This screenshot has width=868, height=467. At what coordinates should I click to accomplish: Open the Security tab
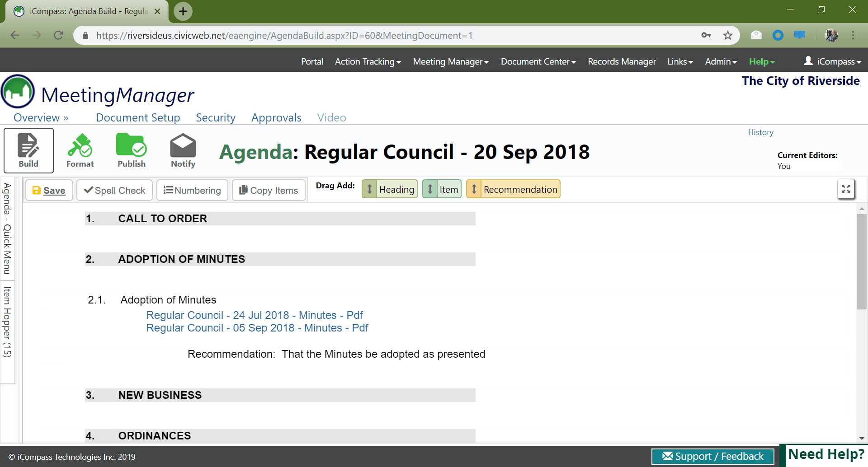(215, 117)
